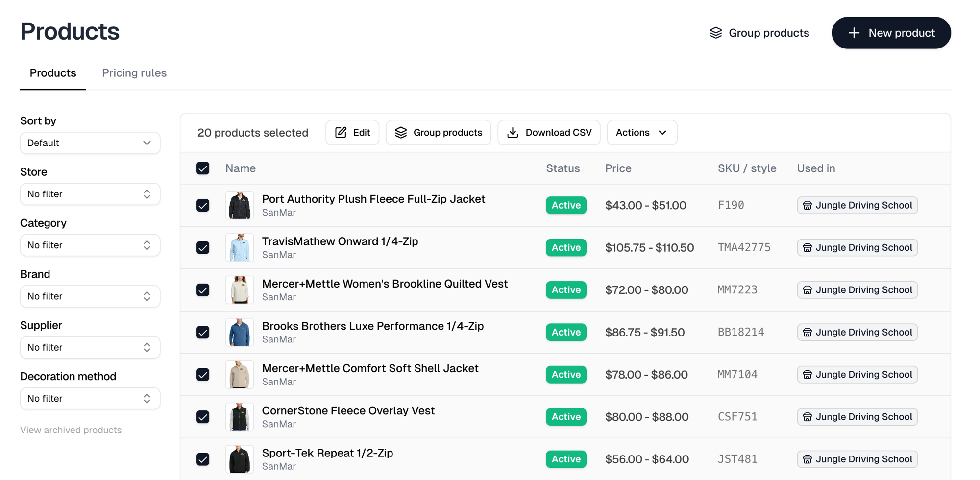Click price $78.00 - $86.00

tap(646, 375)
